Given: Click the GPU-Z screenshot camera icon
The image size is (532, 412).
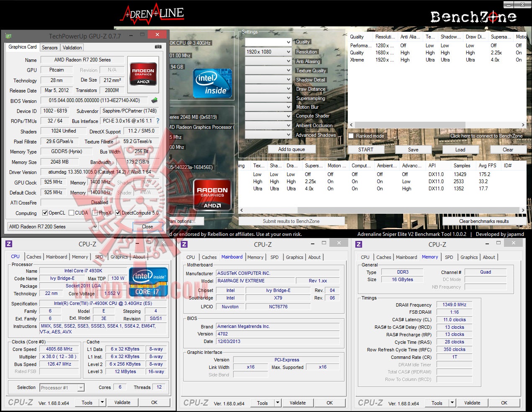Looking at the screenshot, I should coord(158,47).
